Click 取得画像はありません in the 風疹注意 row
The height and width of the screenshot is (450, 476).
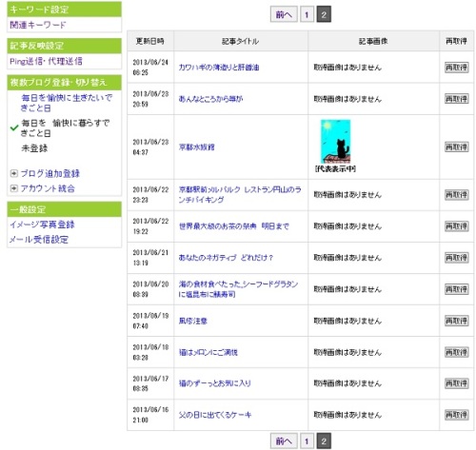click(x=347, y=321)
